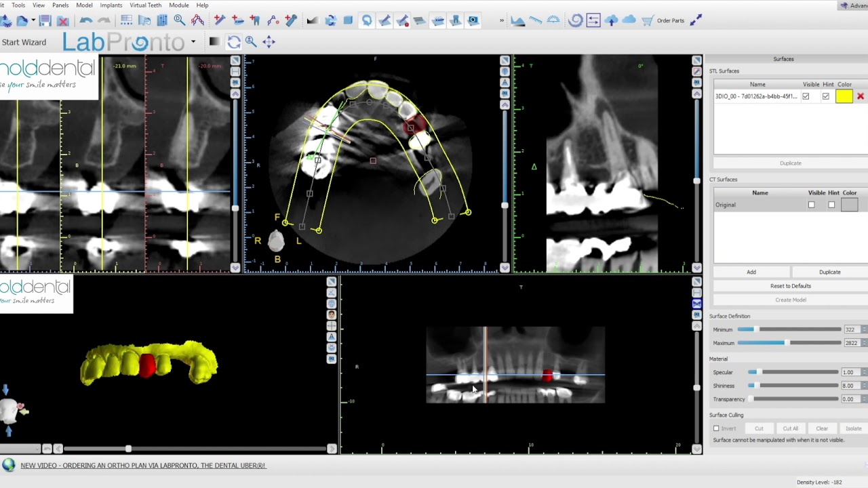Click Add under CT Surfaces

(x=751, y=272)
